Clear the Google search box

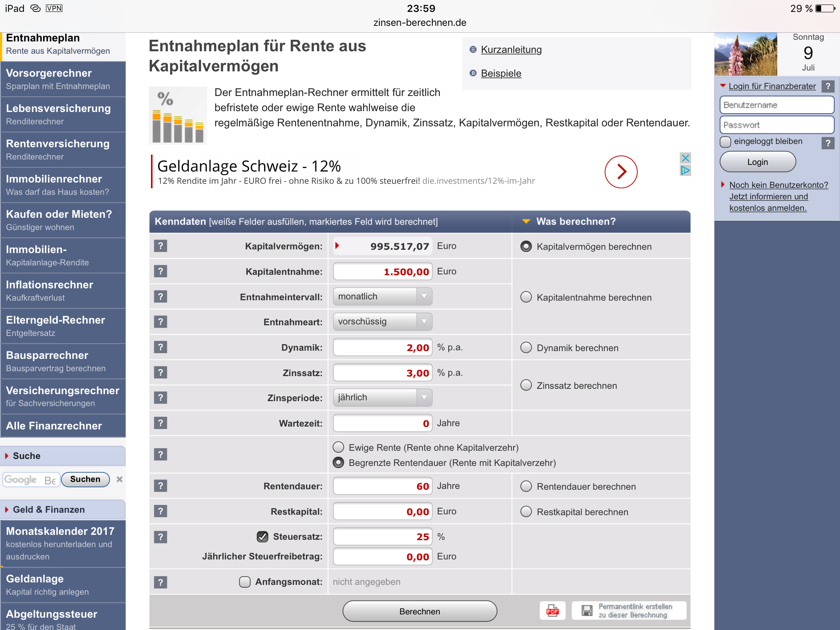pos(119,479)
